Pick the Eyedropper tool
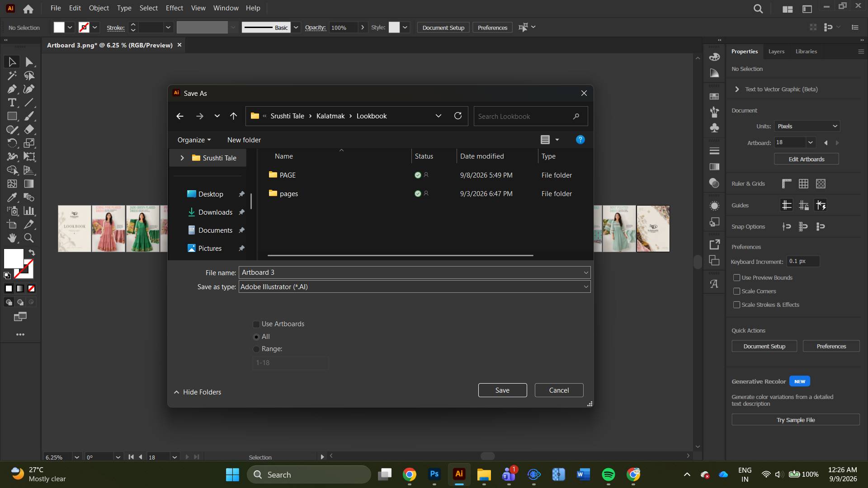 tap(12, 197)
